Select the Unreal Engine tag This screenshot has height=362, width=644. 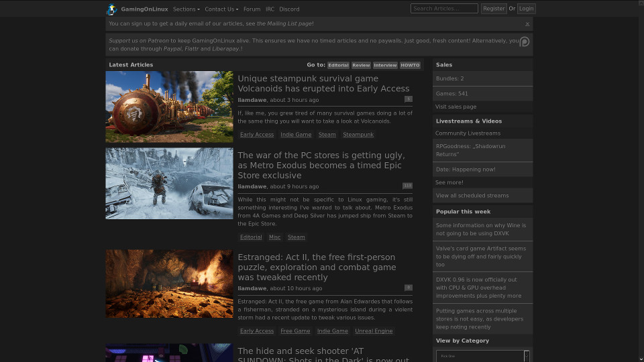[374, 331]
